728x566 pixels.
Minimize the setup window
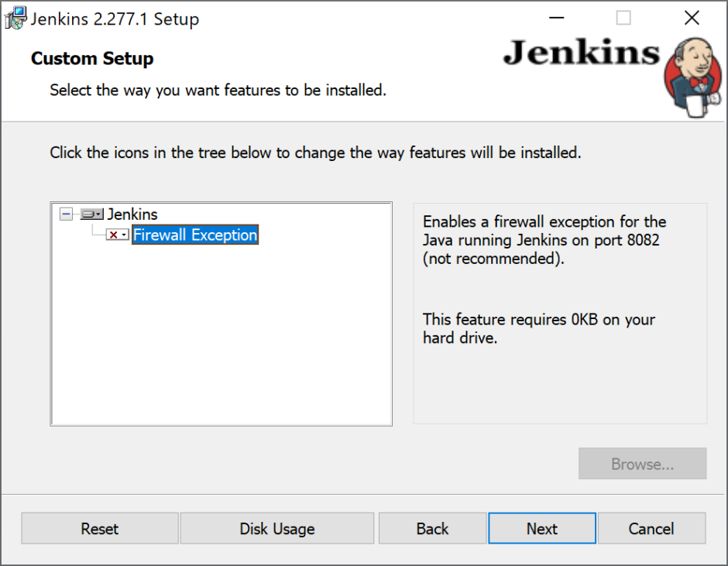coord(556,17)
